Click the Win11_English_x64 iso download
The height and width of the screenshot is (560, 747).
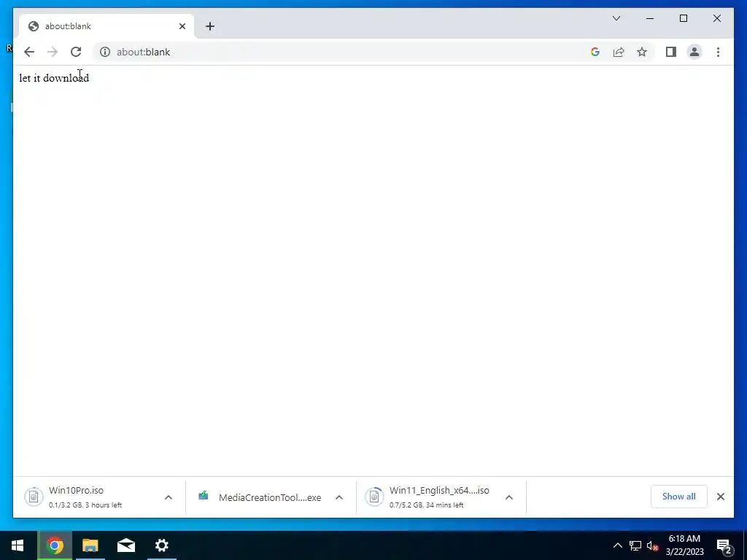coord(441,497)
